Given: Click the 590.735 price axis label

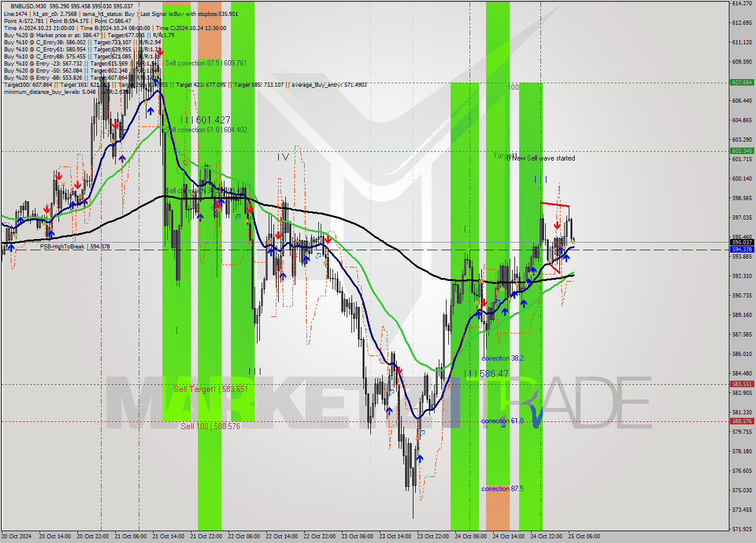Looking at the screenshot, I should (741, 296).
